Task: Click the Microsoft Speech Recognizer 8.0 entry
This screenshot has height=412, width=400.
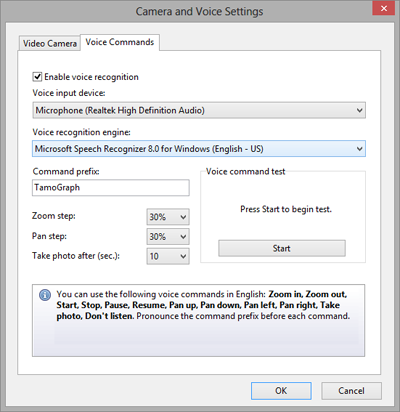Action: tap(149, 149)
